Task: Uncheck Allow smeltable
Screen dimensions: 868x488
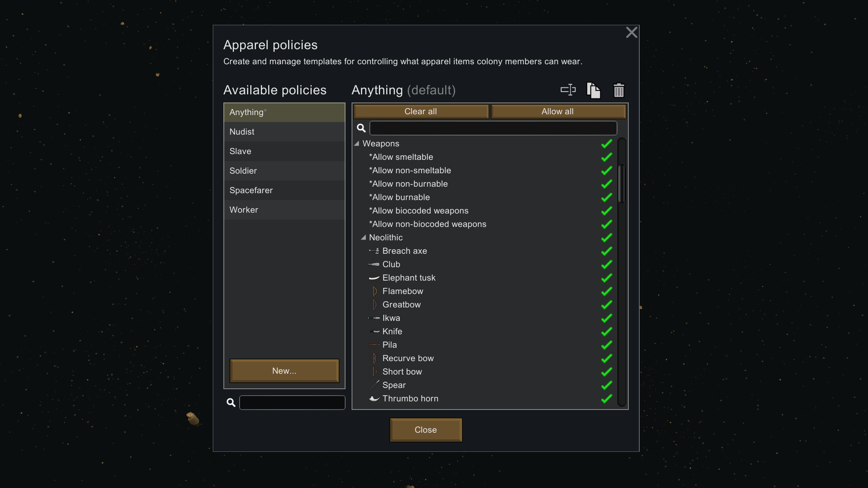Action: (x=606, y=157)
